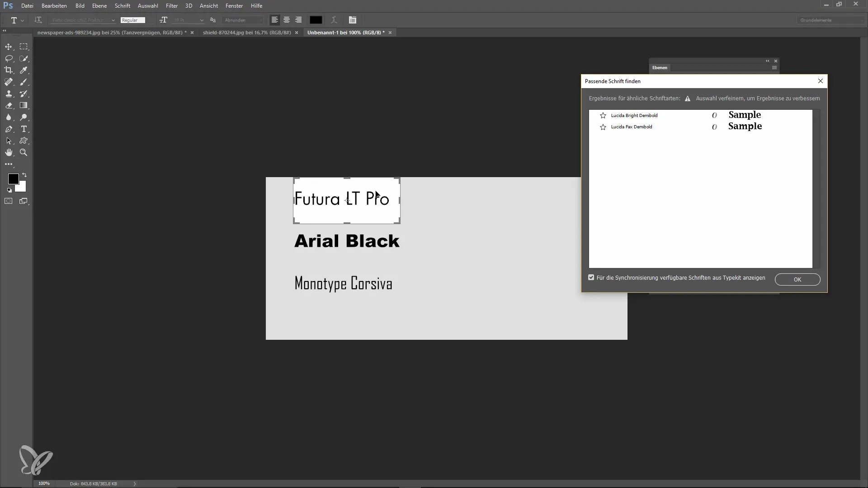The height and width of the screenshot is (488, 868).
Task: Collapse the Ebenen panel with double arrows
Action: (x=767, y=61)
